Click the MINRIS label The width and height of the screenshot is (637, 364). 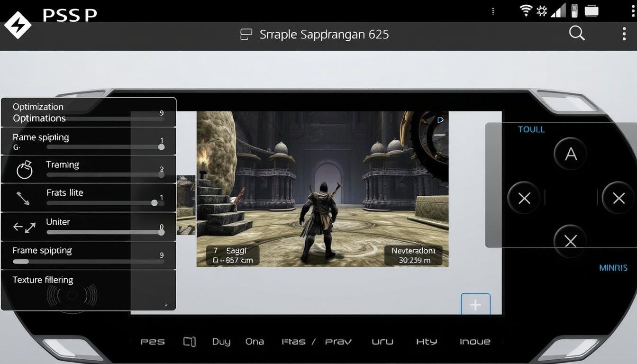click(x=613, y=268)
